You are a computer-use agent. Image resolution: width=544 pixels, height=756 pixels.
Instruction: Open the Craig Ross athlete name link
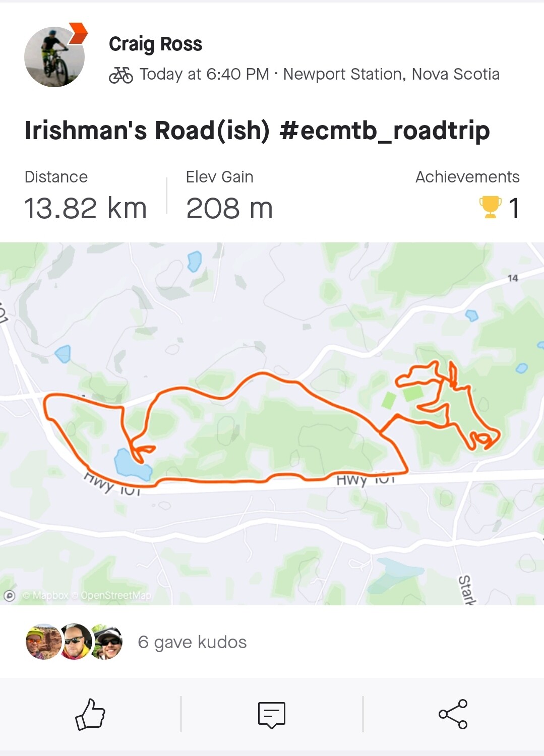click(155, 44)
